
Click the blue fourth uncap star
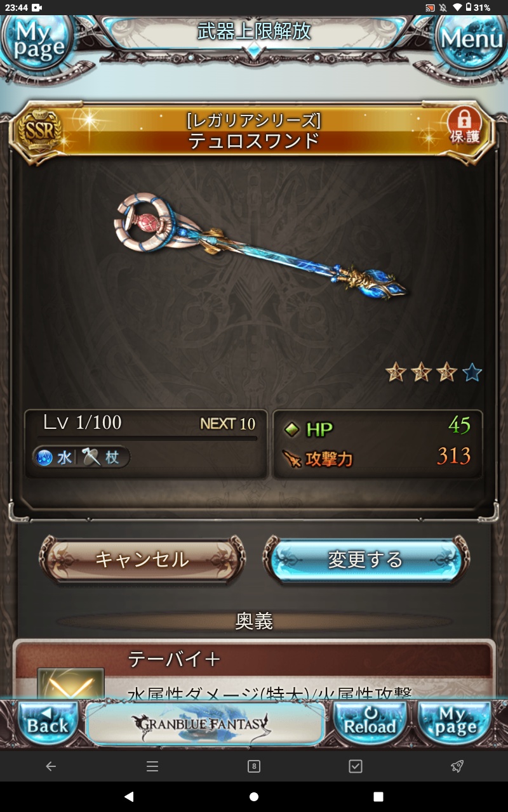[x=472, y=372]
